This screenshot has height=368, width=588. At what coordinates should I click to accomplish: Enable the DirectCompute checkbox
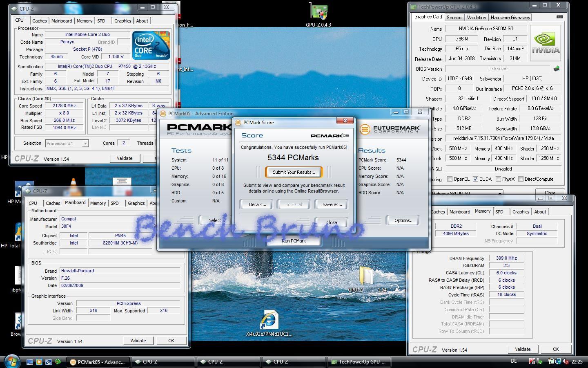coord(521,179)
